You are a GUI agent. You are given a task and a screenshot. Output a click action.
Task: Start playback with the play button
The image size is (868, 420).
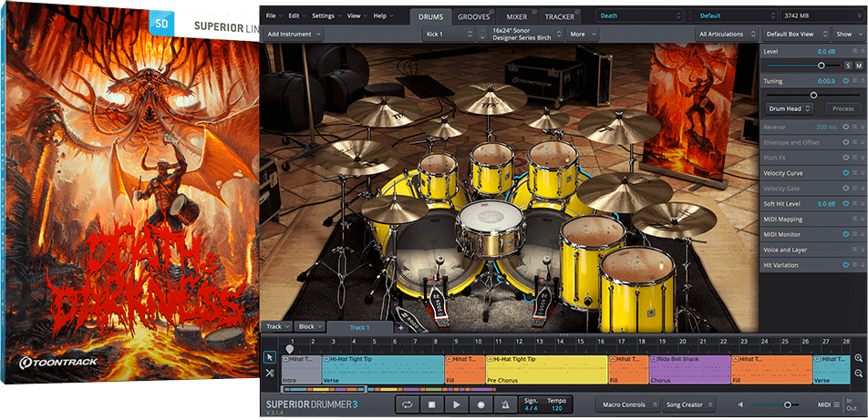456,405
